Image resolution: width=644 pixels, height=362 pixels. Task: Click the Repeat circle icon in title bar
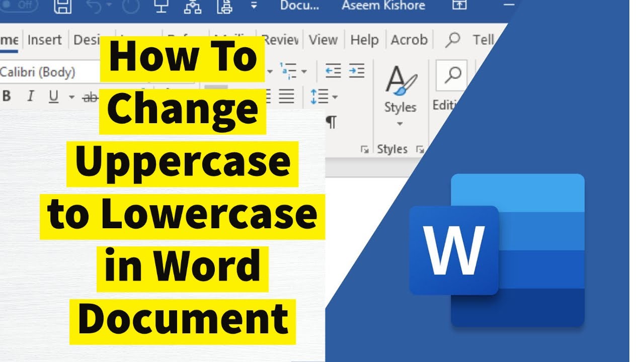pyautogui.click(x=131, y=6)
